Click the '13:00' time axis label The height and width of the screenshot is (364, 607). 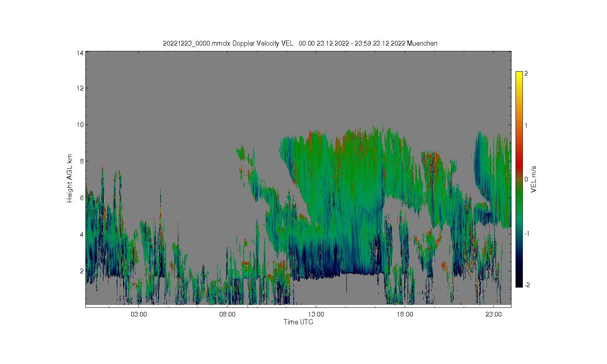tap(316, 314)
